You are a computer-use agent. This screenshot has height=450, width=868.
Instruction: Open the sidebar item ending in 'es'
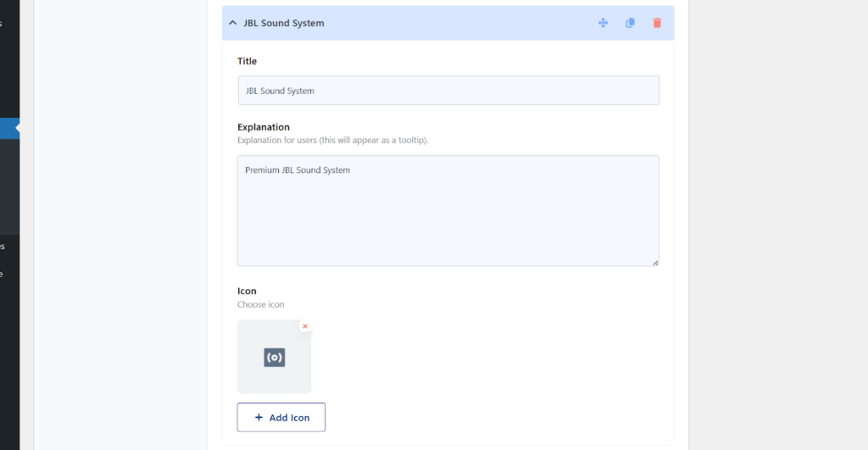[x=3, y=247]
